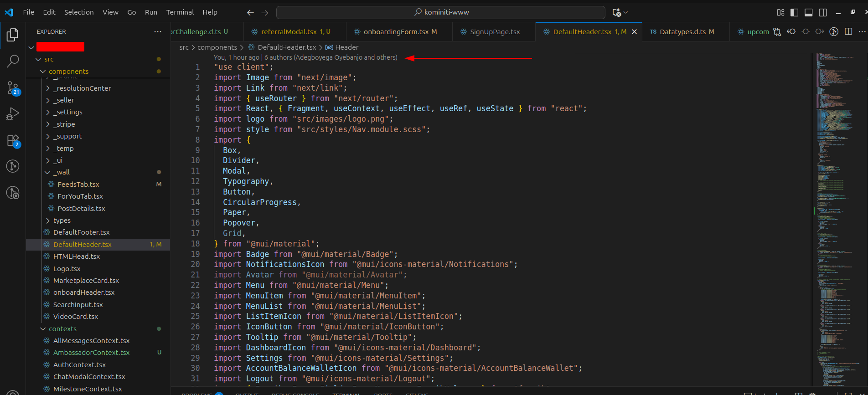
Task: Open the Search view in activity bar
Action: click(13, 61)
